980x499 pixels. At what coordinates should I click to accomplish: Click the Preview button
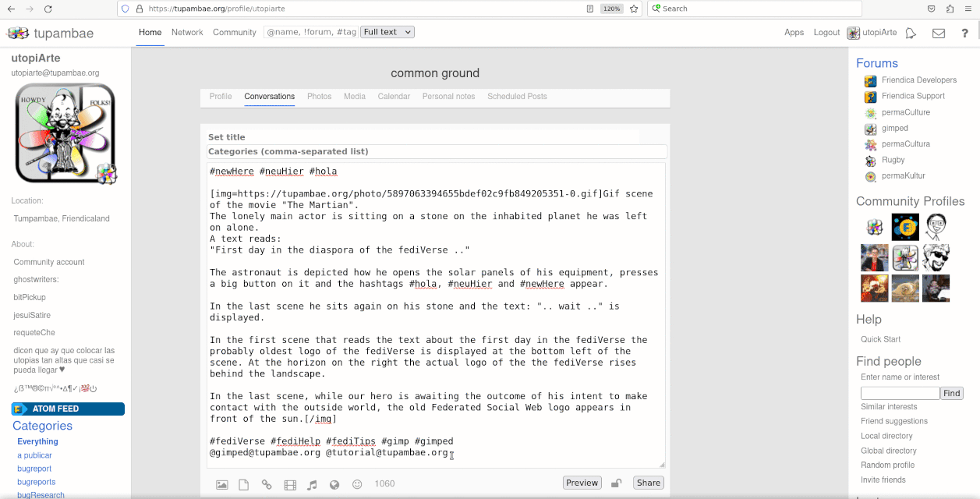582,483
